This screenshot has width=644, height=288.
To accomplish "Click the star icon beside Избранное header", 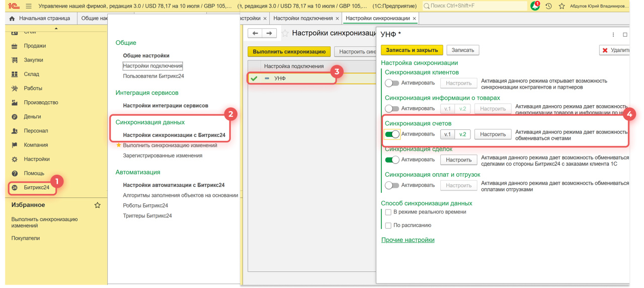I will click(98, 205).
